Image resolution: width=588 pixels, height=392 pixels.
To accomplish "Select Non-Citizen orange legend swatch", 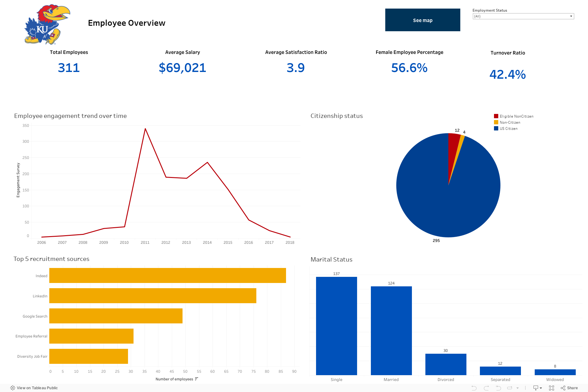I will tap(496, 123).
